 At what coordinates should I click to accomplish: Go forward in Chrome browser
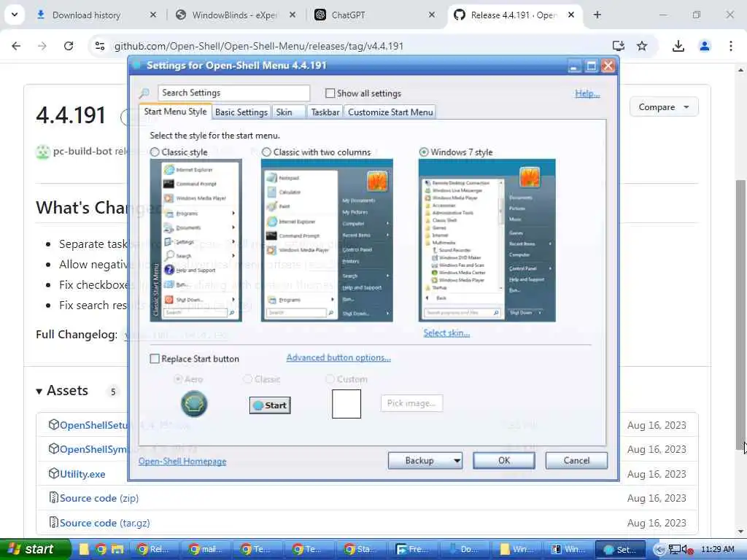tap(42, 46)
